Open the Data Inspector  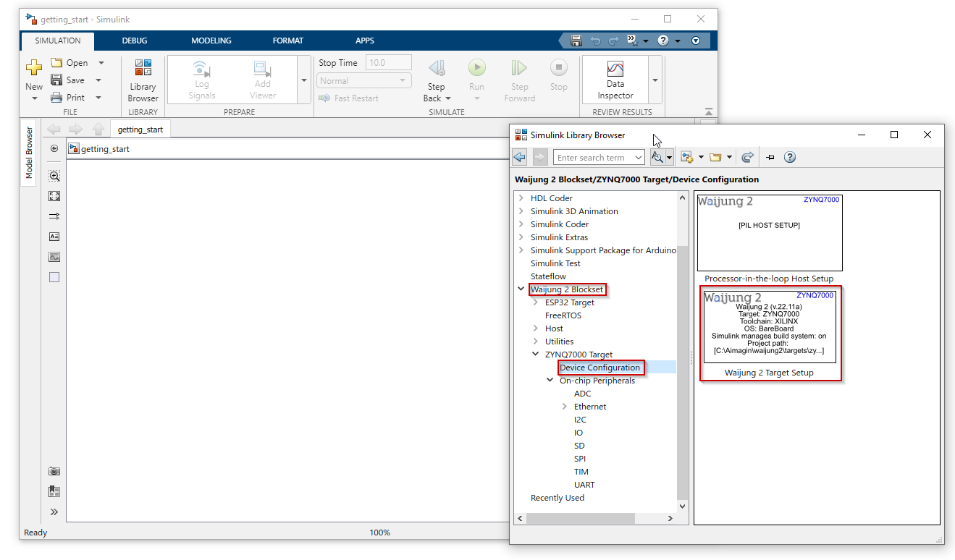[615, 80]
